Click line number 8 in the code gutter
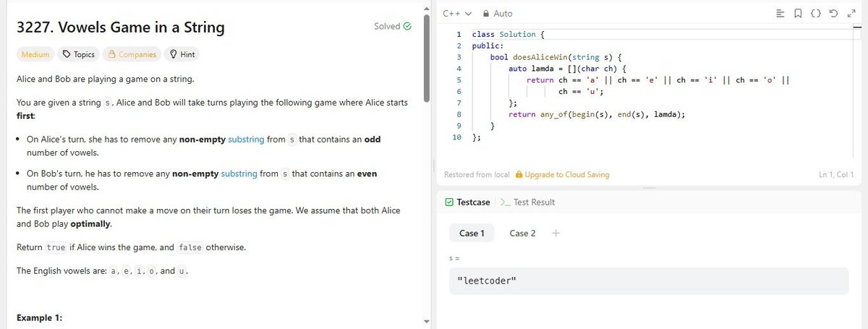868x329 pixels. [459, 114]
